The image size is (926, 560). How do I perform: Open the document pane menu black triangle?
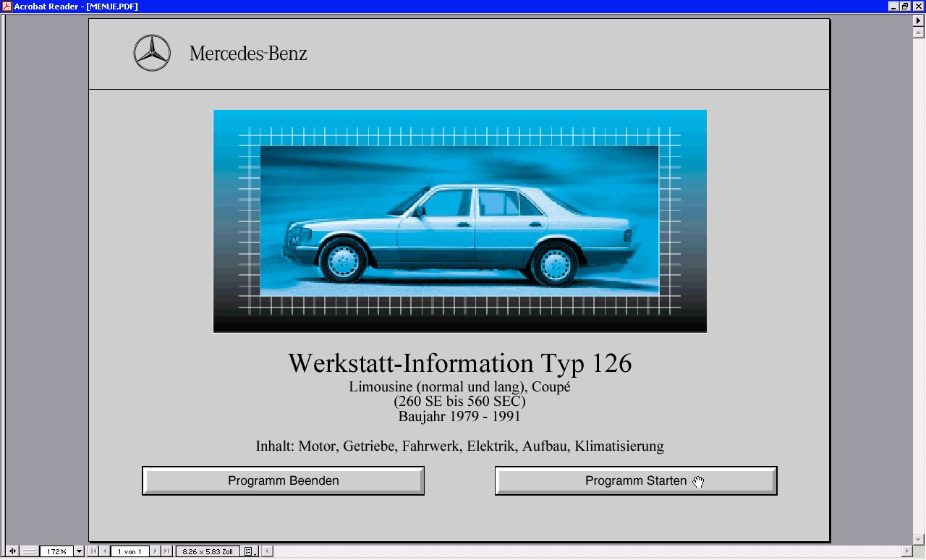click(x=919, y=21)
